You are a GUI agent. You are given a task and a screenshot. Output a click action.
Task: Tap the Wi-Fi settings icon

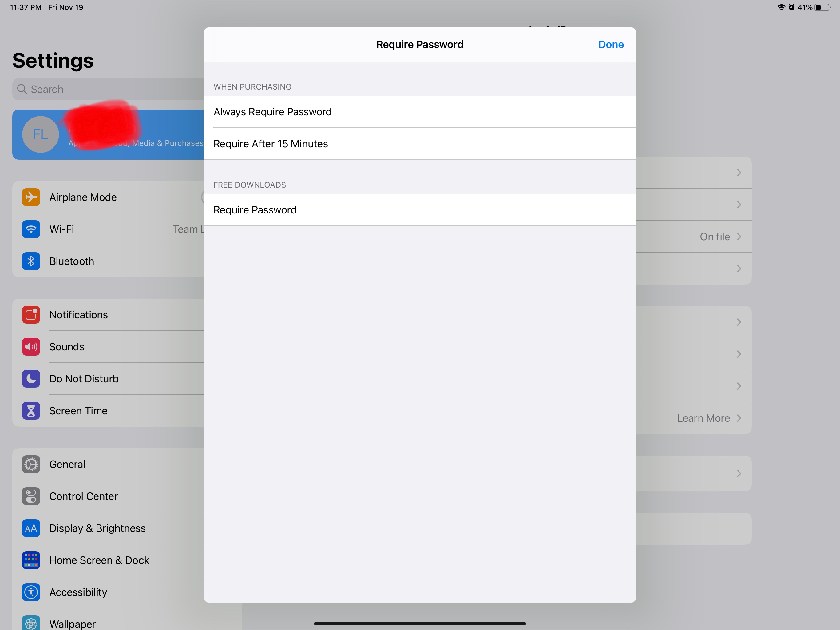tap(30, 228)
